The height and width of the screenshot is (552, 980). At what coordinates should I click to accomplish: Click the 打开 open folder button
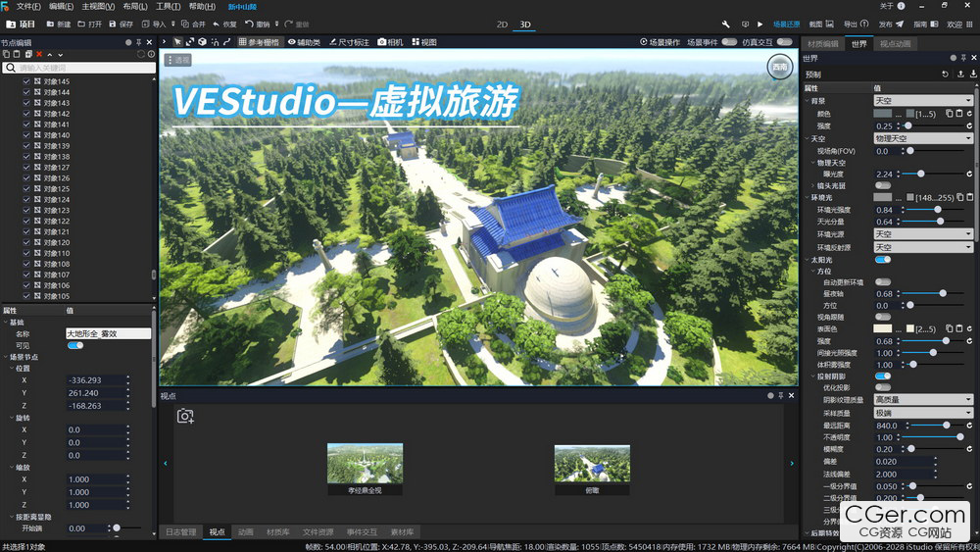pyautogui.click(x=90, y=25)
